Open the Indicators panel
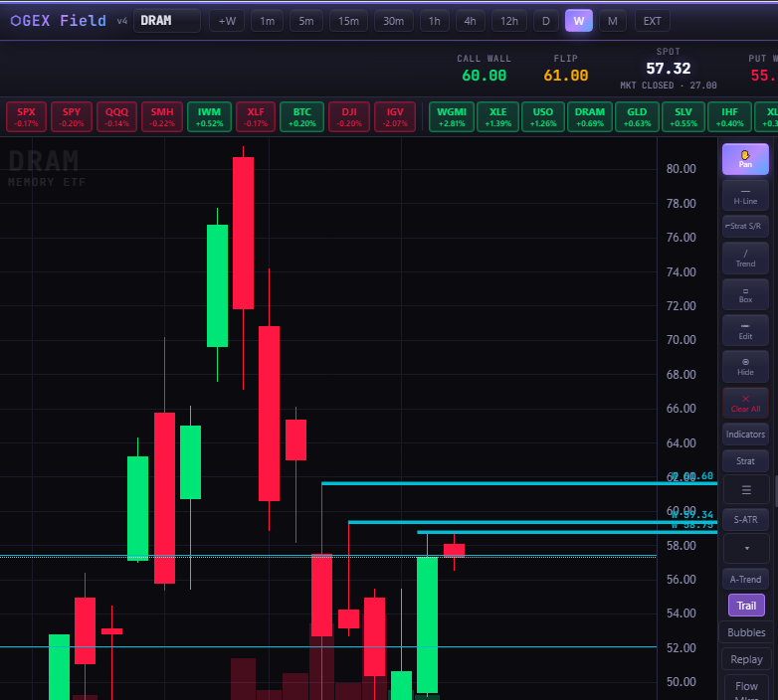Screen dimensions: 778x700 click(745, 435)
